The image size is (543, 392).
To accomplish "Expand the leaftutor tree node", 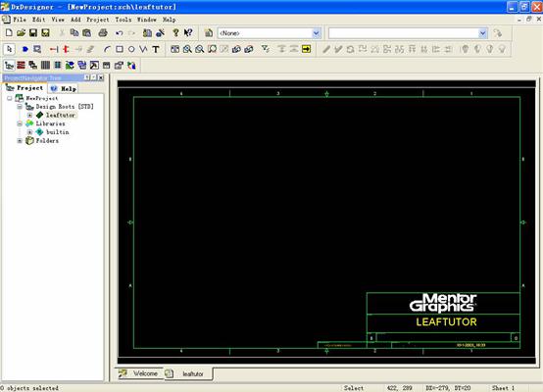I will pyautogui.click(x=29, y=115).
